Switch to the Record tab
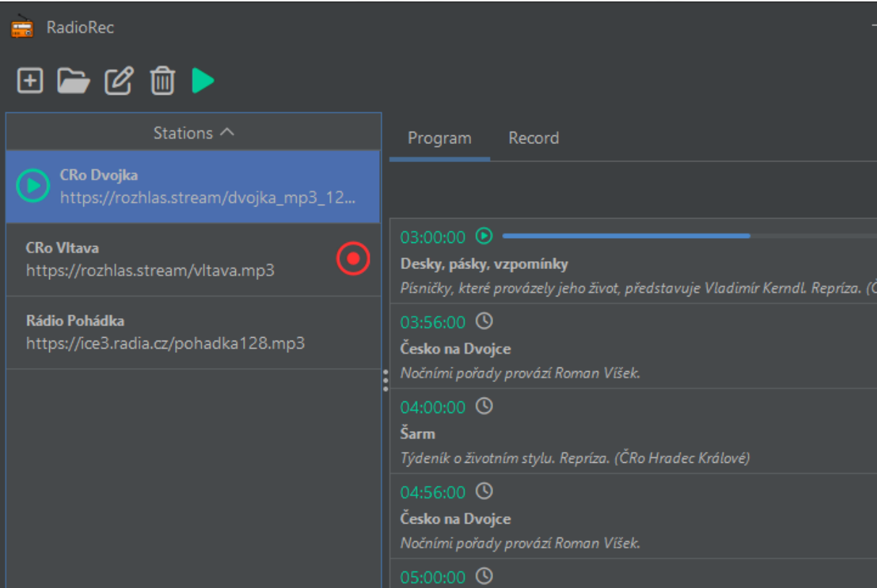The height and width of the screenshot is (588, 877). click(533, 137)
